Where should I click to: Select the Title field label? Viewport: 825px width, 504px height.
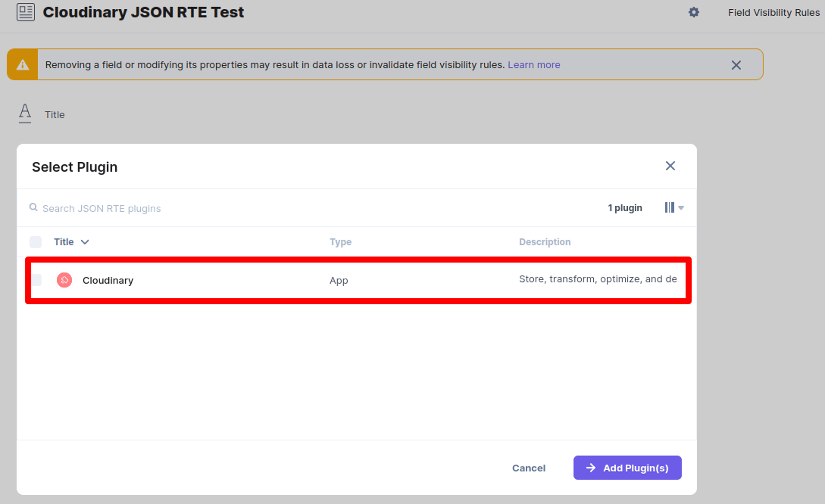pos(54,115)
